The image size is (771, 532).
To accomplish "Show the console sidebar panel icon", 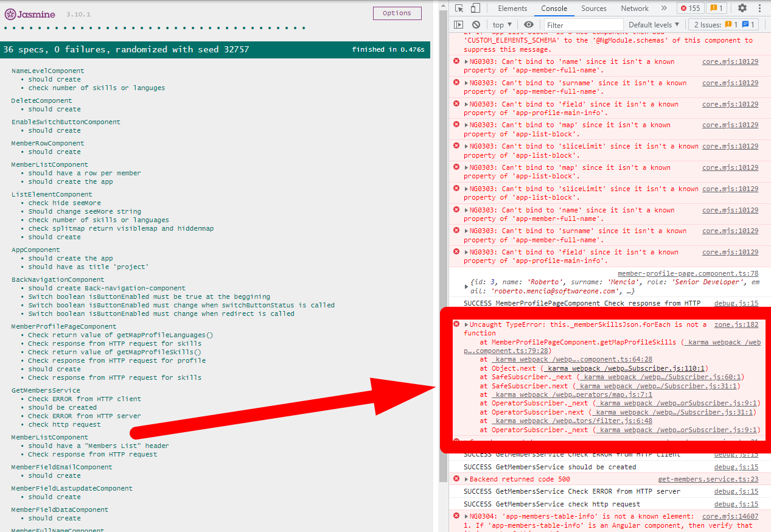I will pyautogui.click(x=459, y=25).
